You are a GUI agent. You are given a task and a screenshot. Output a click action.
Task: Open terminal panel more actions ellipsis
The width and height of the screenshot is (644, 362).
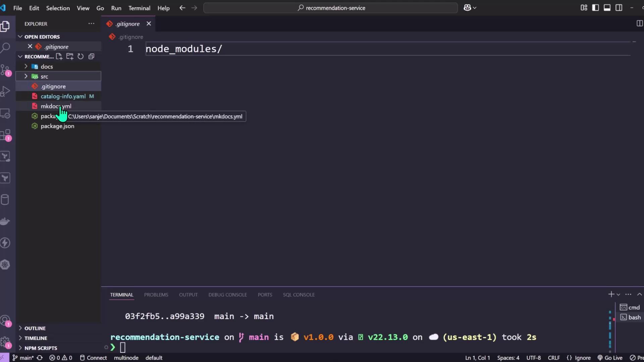click(628, 294)
